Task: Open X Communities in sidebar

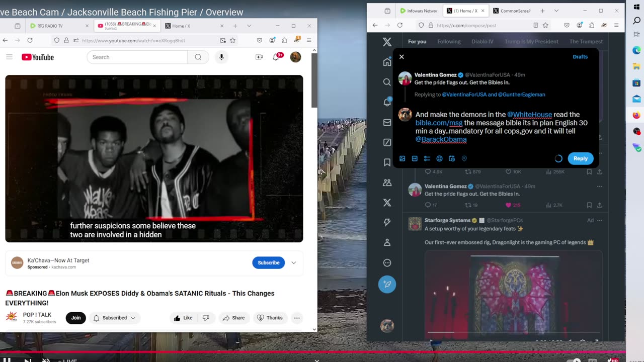Action: (387, 183)
